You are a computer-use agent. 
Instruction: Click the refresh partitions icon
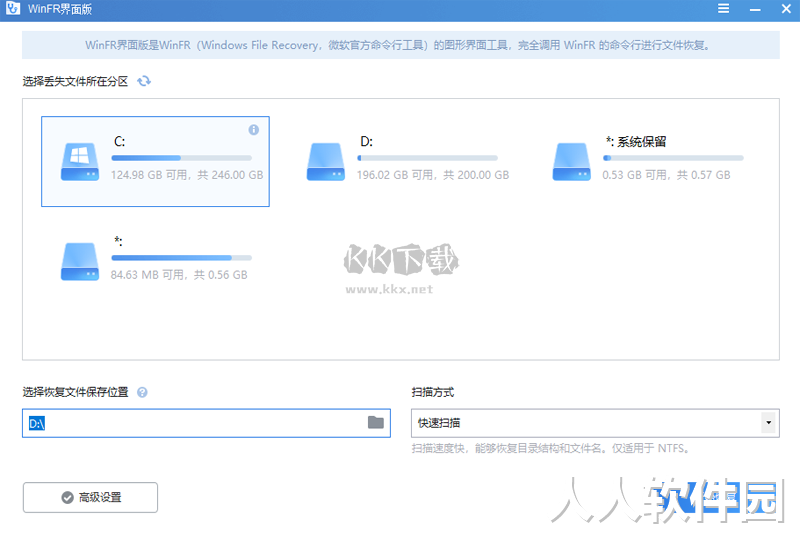click(x=144, y=81)
